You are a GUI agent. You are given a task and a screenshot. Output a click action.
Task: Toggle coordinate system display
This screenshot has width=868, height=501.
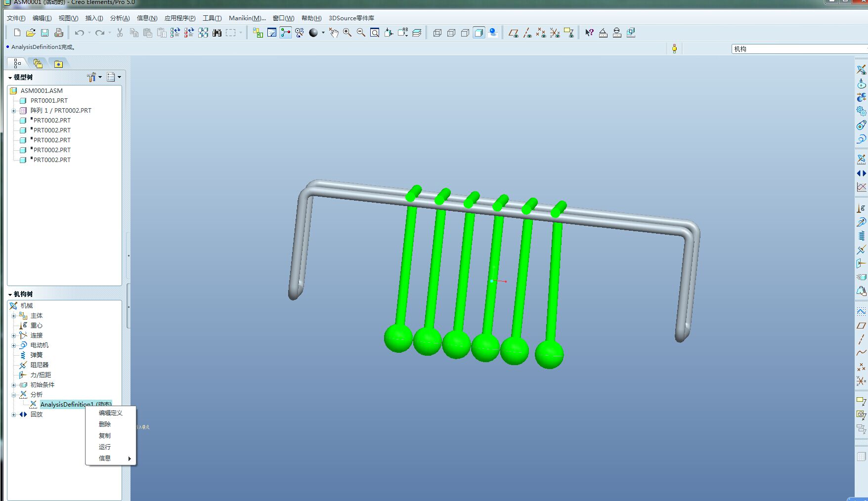click(555, 33)
